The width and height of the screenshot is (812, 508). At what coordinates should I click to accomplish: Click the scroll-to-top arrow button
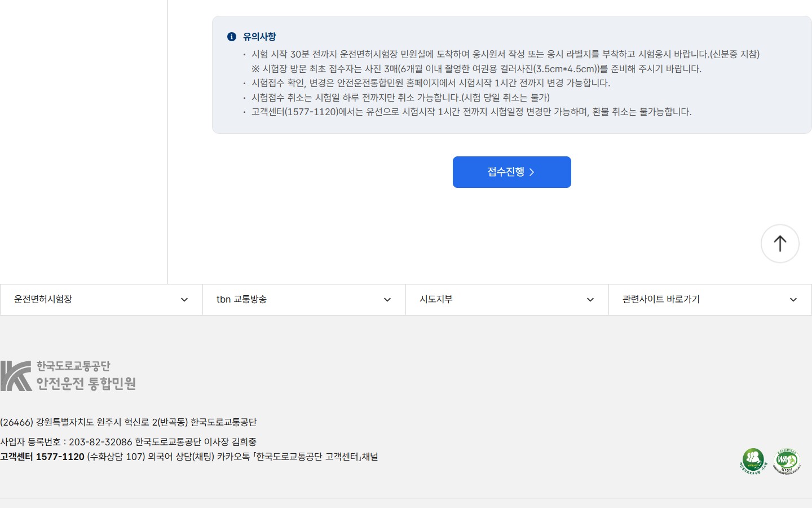pyautogui.click(x=780, y=243)
